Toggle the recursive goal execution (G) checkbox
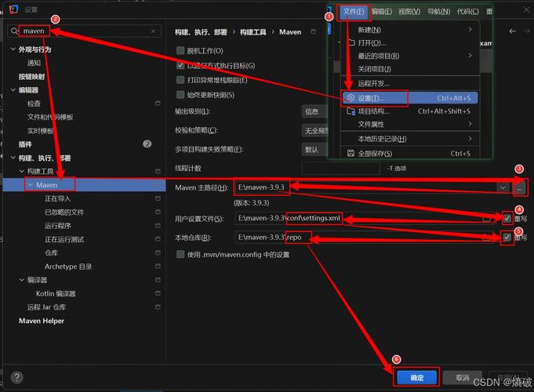The image size is (534, 392). coord(180,65)
